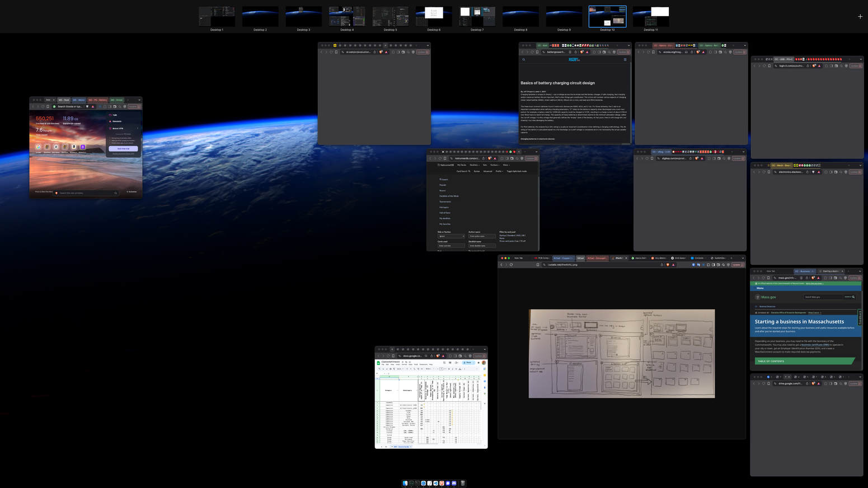
Task: Select MS - Motor tab in Brave new-tab window
Action: 79,100
